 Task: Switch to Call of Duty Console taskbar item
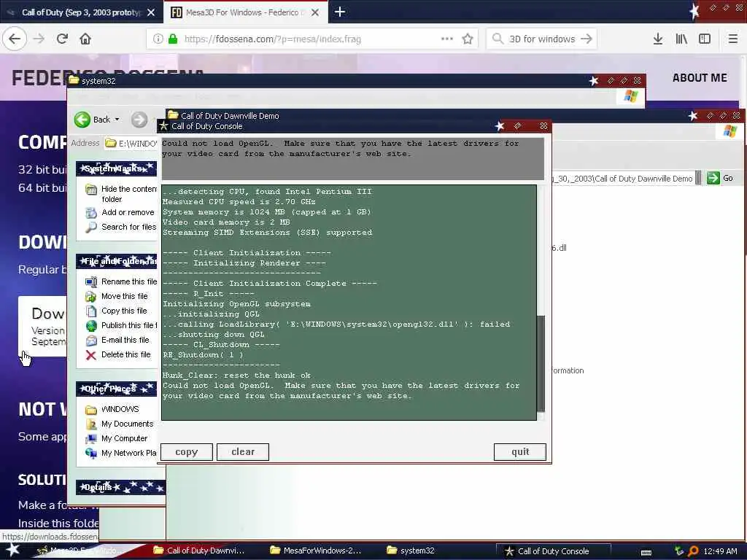[553, 551]
